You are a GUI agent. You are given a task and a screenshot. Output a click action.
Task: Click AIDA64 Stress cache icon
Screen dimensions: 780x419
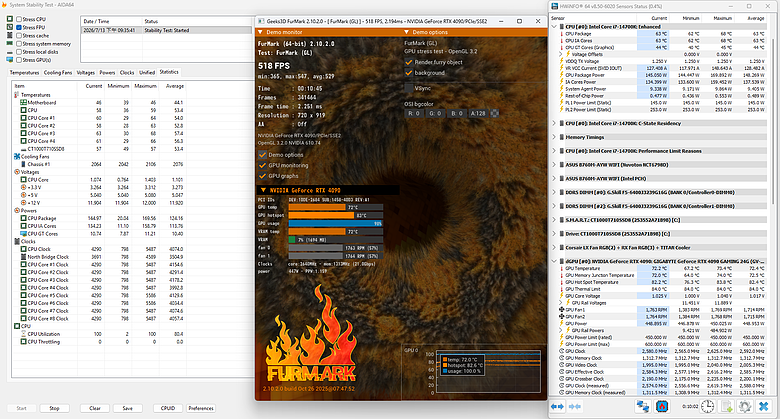click(9, 35)
